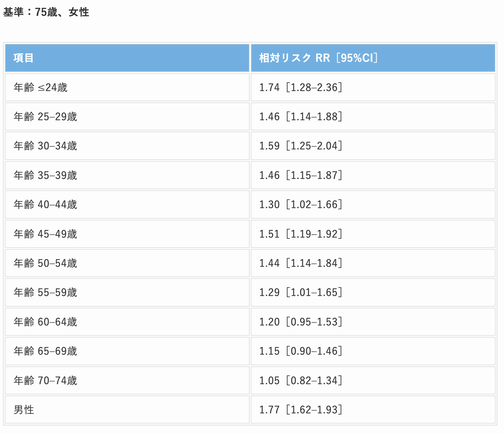The width and height of the screenshot is (504, 433).
Task: Click the 項目 column header
Action: 23,58
